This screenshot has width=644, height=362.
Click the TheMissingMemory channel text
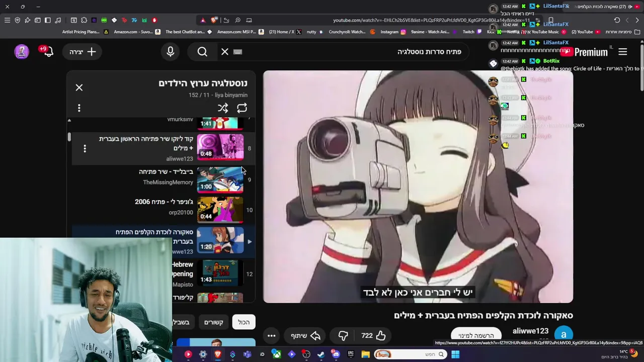168,182
